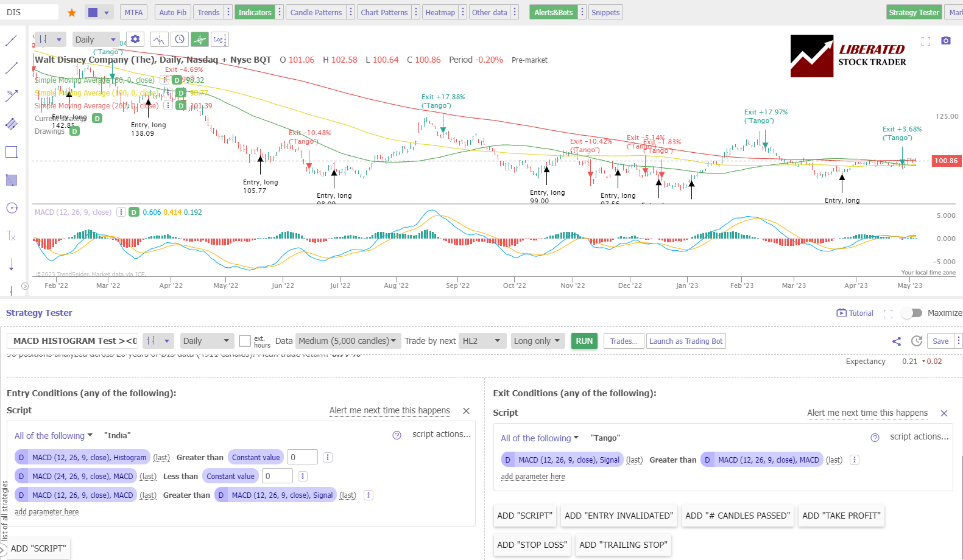Image resolution: width=963 pixels, height=560 pixels.
Task: Take a chart snapshot with camera icon
Action: [945, 41]
